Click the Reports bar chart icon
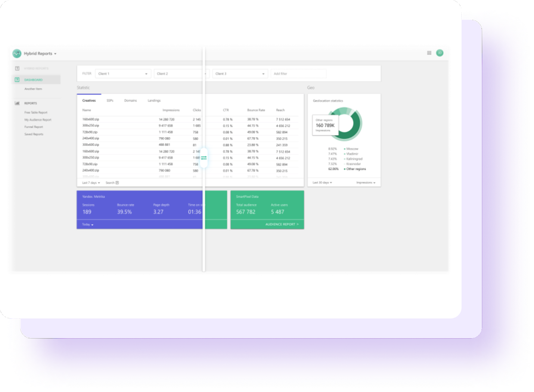 17,103
